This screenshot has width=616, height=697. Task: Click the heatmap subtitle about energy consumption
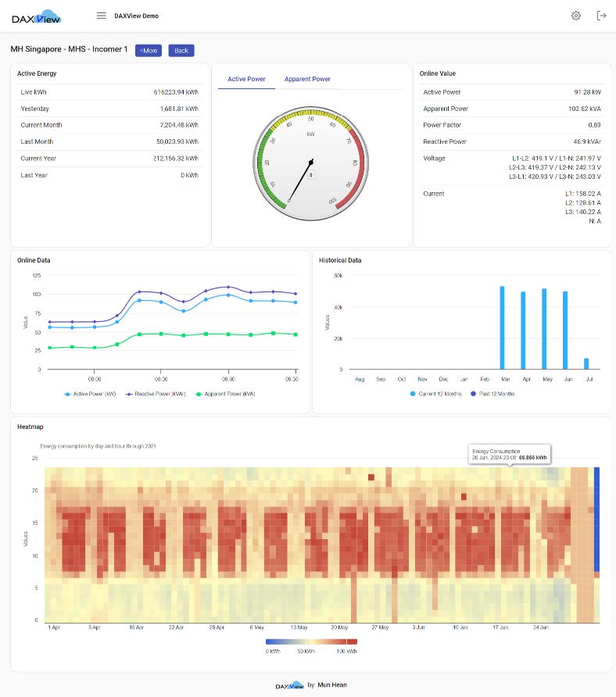pos(98,446)
